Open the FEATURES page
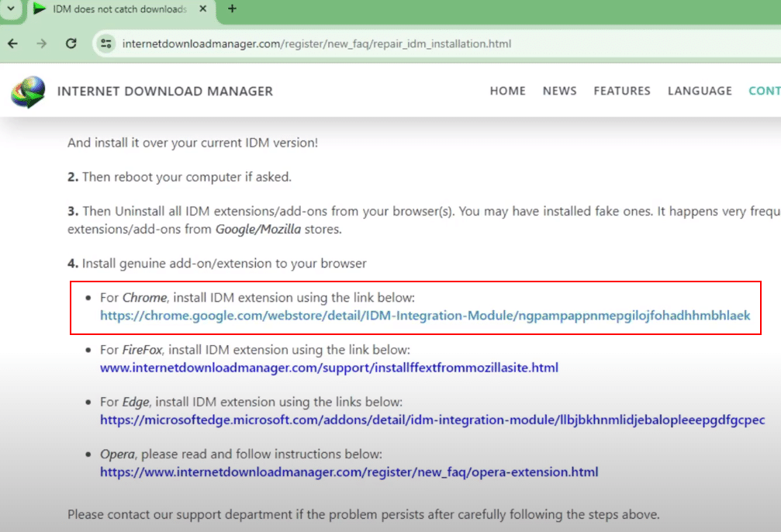Viewport: 781px width, 532px height. point(622,91)
